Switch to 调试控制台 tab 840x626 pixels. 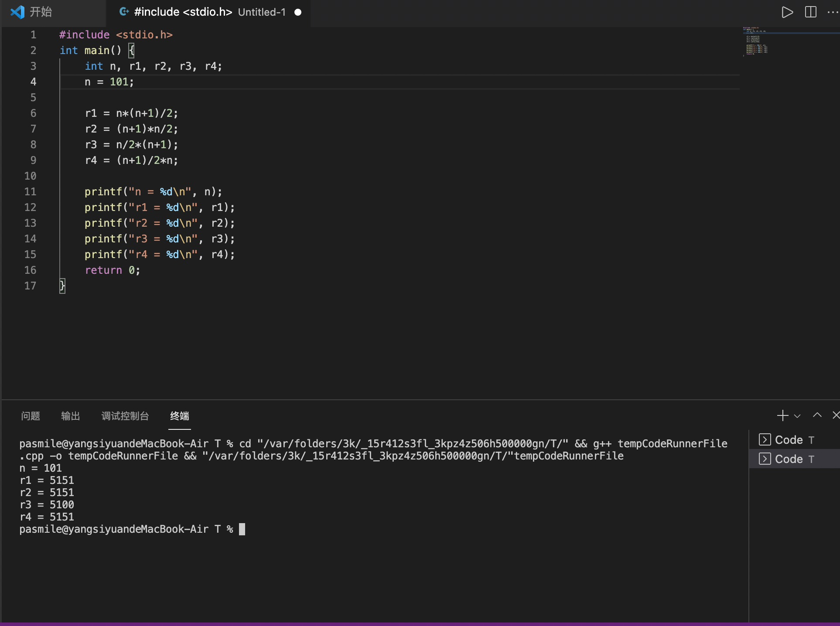(125, 416)
